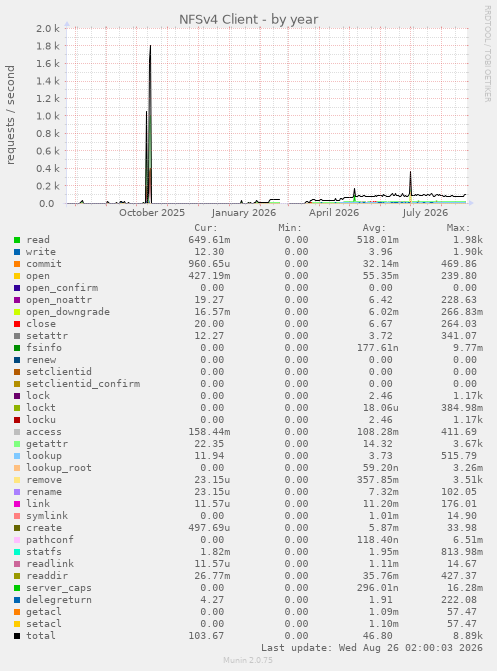The height and width of the screenshot is (671, 497).
Task: Click the symlink legend label
Action: [x=47, y=516]
